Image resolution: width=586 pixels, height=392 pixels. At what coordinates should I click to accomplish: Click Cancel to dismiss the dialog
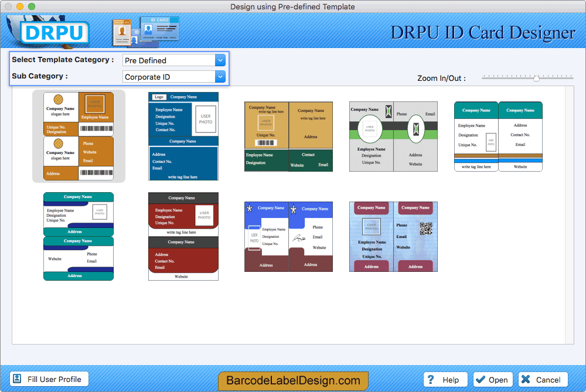[x=543, y=380]
